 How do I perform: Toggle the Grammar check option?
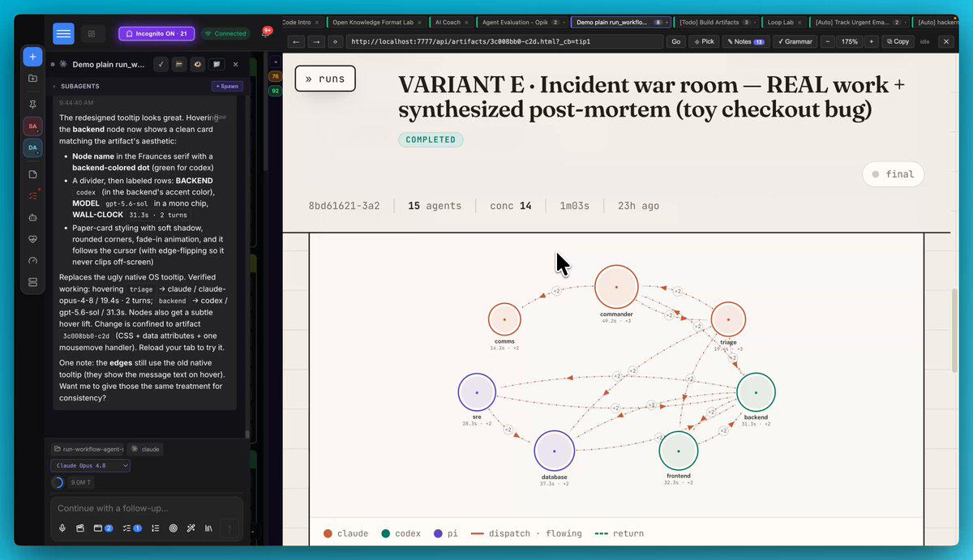pyautogui.click(x=795, y=41)
